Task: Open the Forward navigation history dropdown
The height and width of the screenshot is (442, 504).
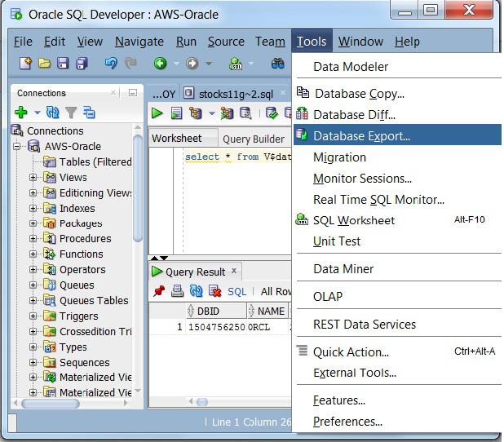Action: [x=209, y=64]
